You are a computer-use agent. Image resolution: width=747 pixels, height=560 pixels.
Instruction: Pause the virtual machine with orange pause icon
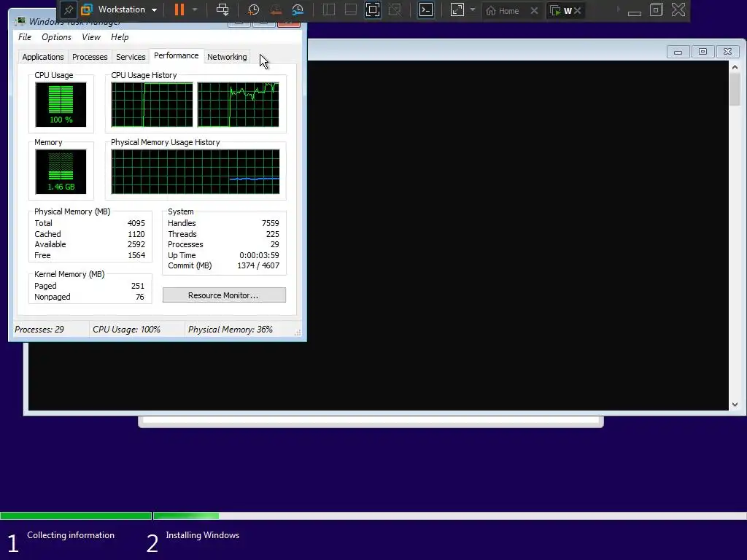pyautogui.click(x=179, y=9)
